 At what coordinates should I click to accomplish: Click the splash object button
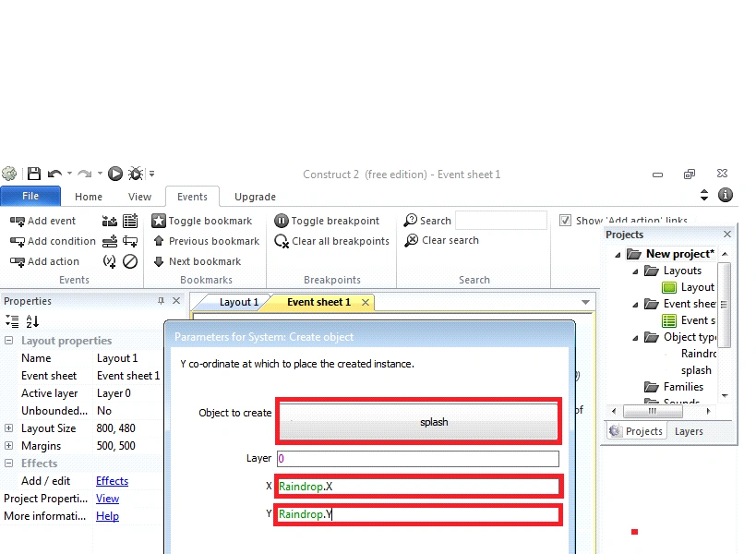[418, 421]
